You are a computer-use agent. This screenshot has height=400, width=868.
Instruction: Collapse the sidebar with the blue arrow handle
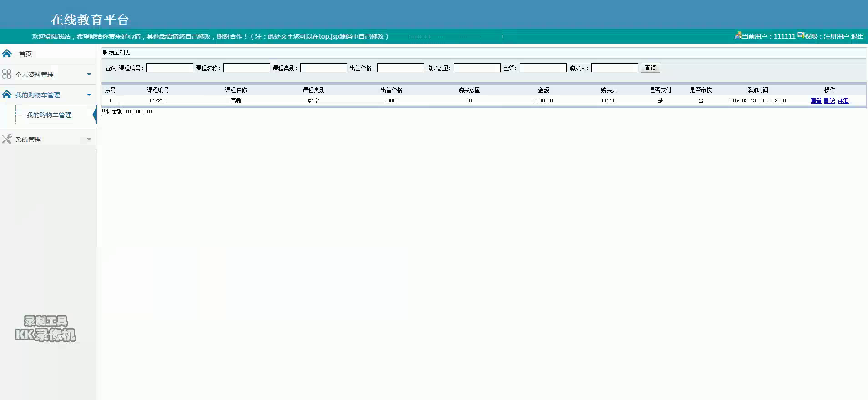pos(95,115)
